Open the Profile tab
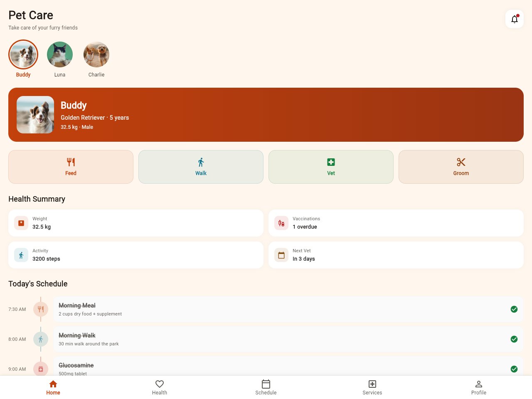The height and width of the screenshot is (399, 532). pos(479,387)
